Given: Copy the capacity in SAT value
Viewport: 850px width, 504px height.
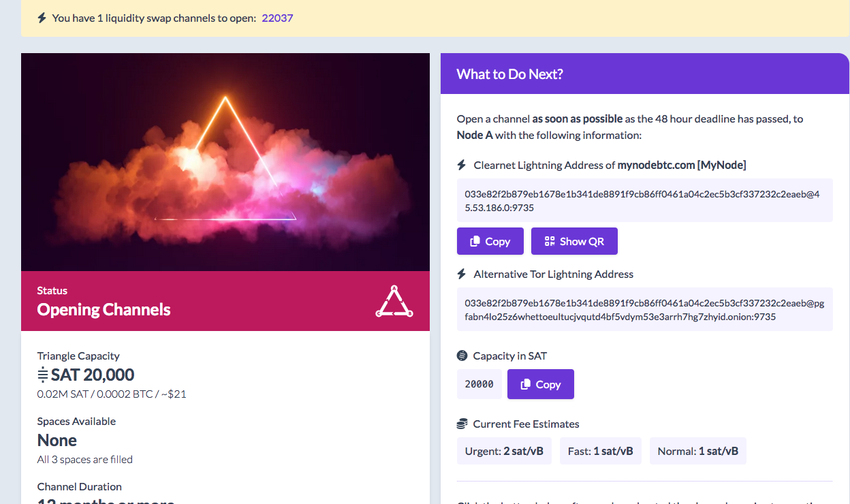Looking at the screenshot, I should coord(540,384).
